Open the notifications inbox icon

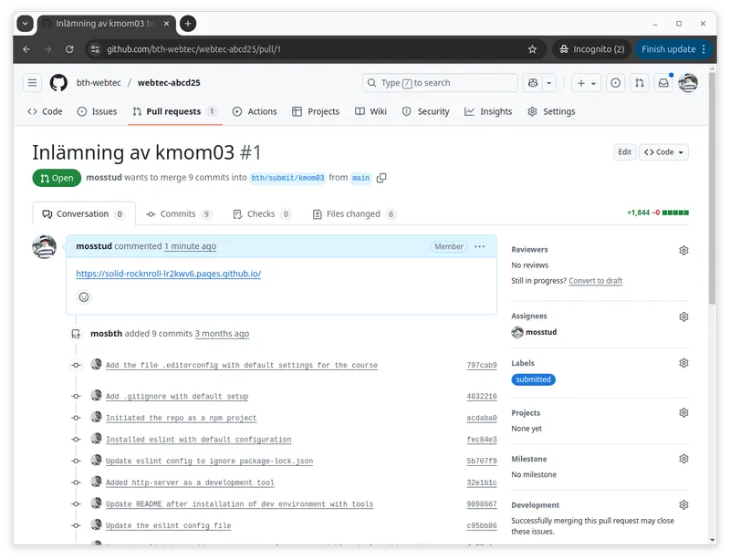tap(663, 83)
